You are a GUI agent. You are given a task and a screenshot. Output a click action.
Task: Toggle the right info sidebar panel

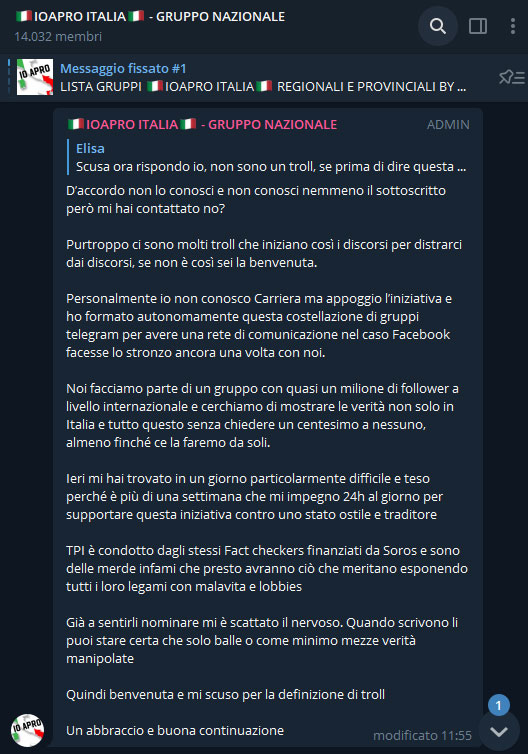[478, 26]
